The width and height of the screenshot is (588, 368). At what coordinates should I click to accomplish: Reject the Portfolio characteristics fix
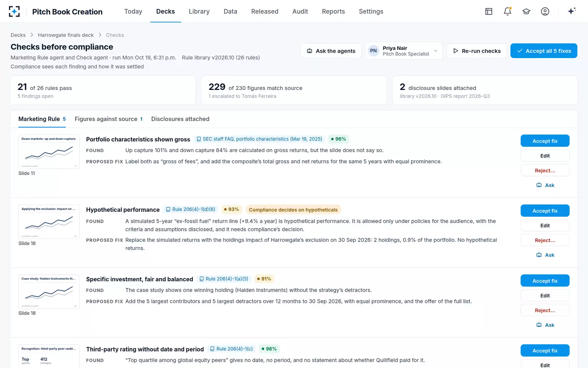(545, 171)
